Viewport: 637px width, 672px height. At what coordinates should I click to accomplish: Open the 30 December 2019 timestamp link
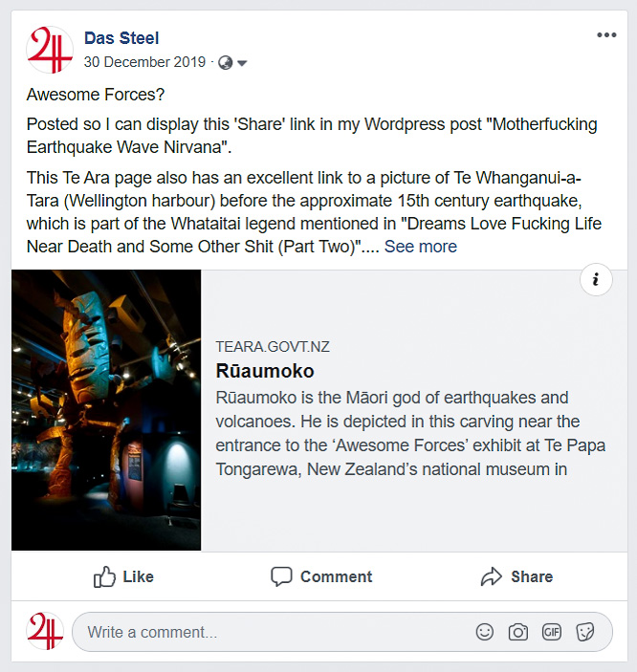click(x=144, y=62)
